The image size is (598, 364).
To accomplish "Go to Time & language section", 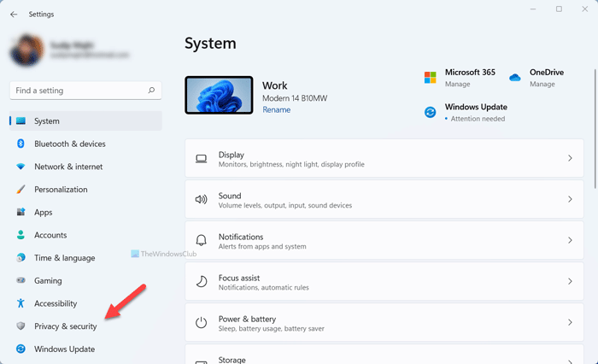I will [x=64, y=258].
